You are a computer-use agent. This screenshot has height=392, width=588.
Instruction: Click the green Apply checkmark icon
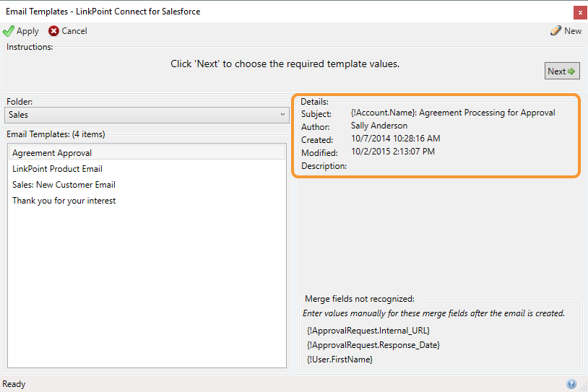(8, 31)
